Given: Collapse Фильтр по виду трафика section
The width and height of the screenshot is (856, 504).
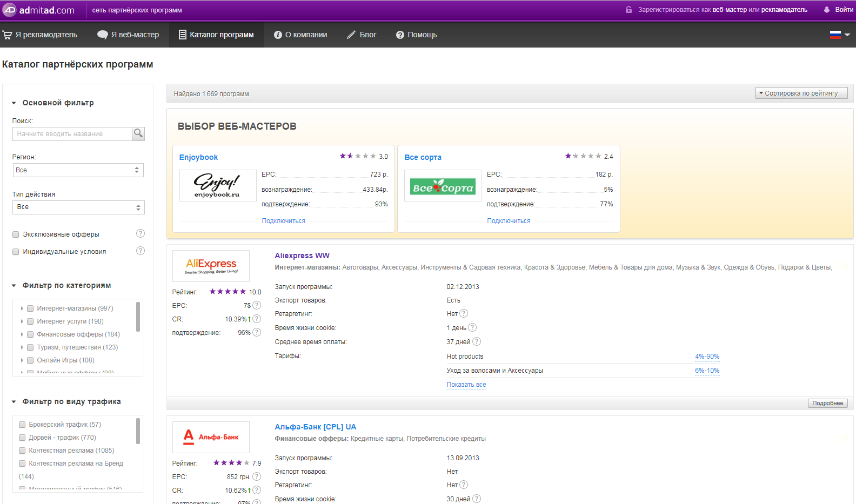Looking at the screenshot, I should point(14,402).
